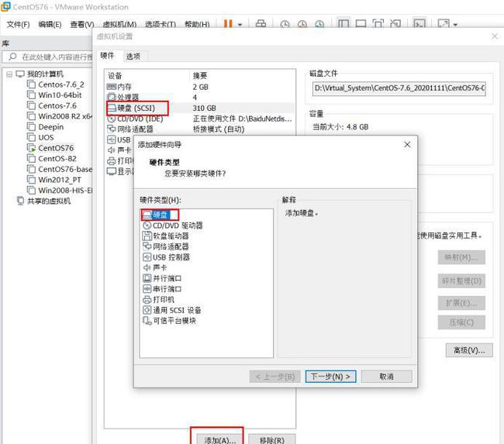Click 取消 in the hardware wizard
Image resolution: width=504 pixels, height=444 pixels.
pyautogui.click(x=386, y=377)
